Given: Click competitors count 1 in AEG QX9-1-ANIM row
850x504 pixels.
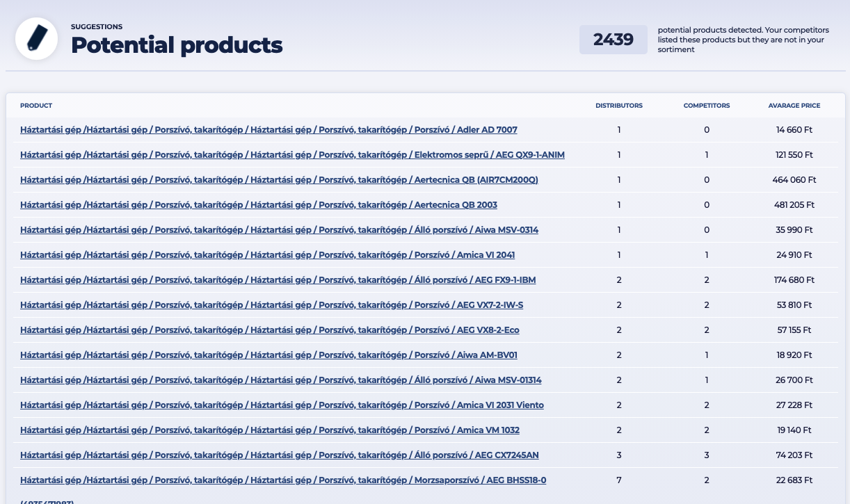Looking at the screenshot, I should [x=707, y=155].
